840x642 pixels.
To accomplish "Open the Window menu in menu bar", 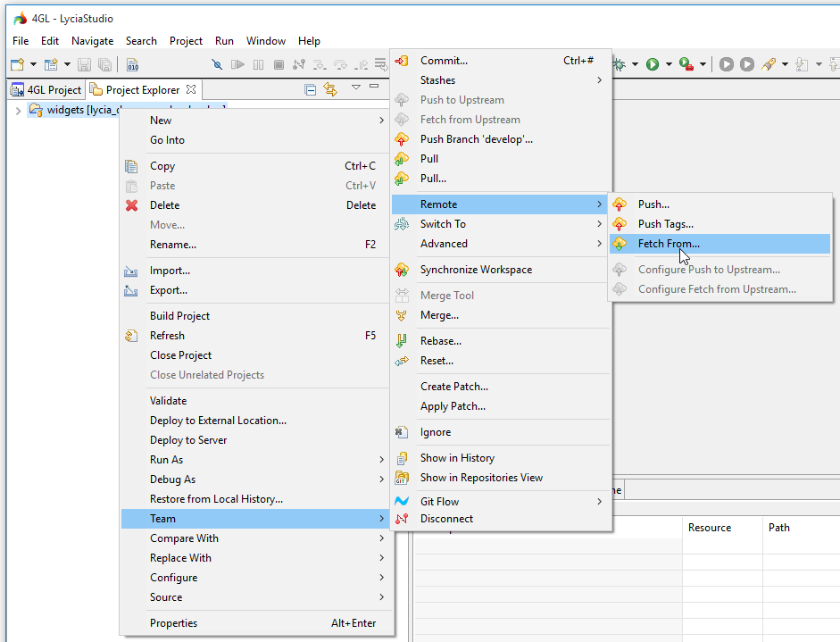I will click(x=265, y=41).
